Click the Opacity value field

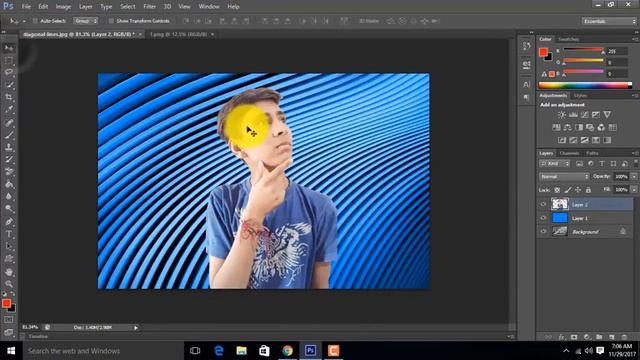pos(621,177)
